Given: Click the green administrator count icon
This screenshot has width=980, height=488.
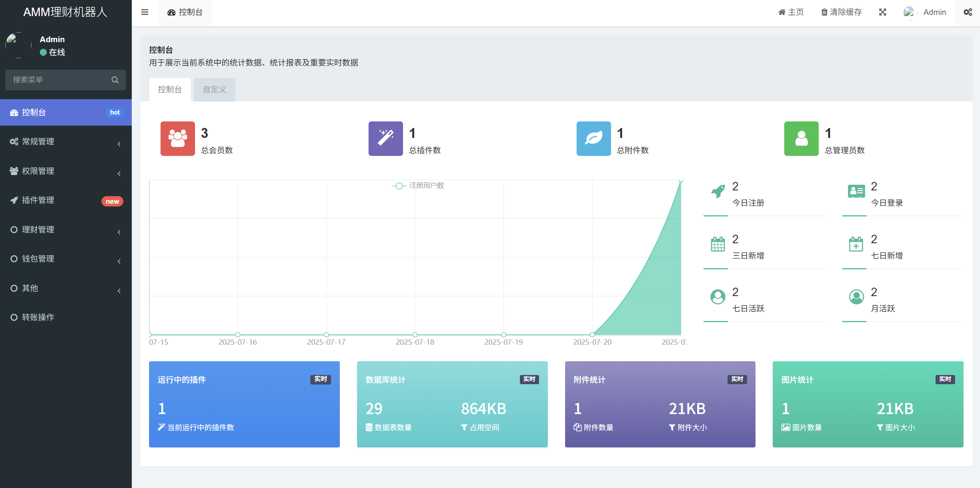Looking at the screenshot, I should tap(801, 138).
